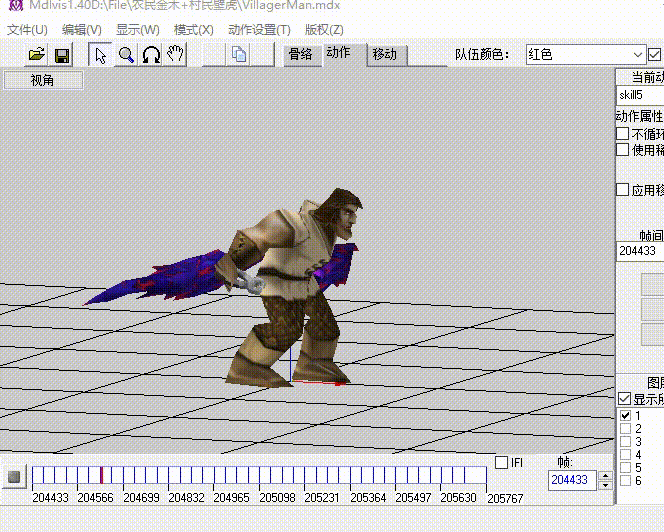
Task: Click the 帧 frame number input box
Action: [572, 480]
